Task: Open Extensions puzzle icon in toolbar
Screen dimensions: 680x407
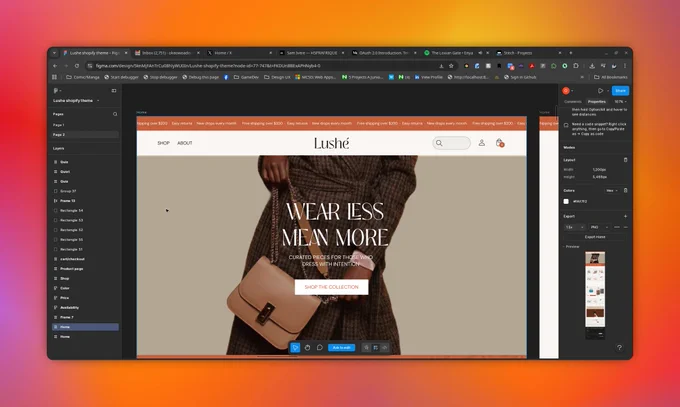Action: pyautogui.click(x=575, y=66)
